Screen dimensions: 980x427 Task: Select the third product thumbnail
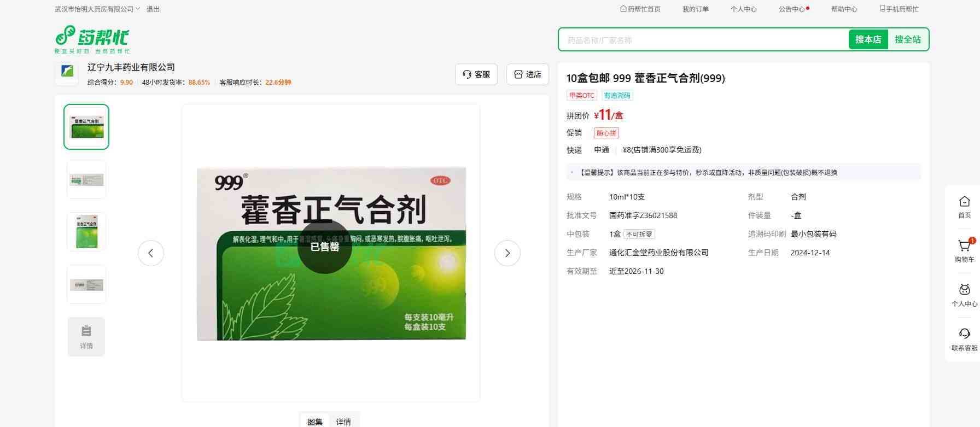tap(86, 232)
